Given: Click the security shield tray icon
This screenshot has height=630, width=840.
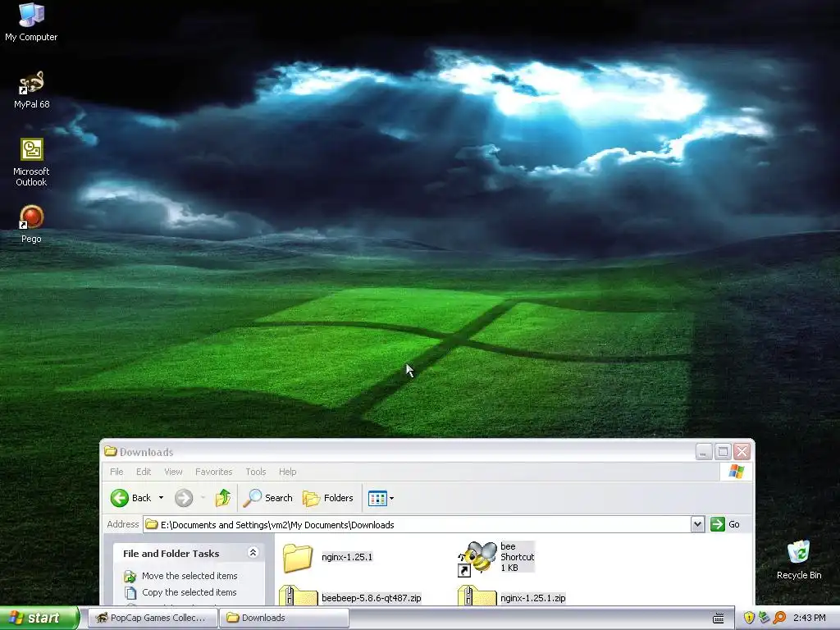Looking at the screenshot, I should pos(749,619).
